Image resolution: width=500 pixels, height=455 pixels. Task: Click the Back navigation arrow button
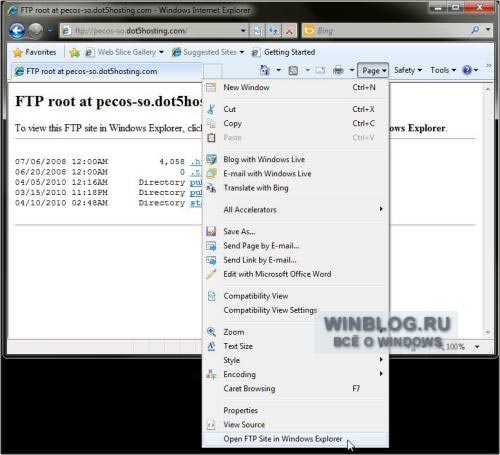pos(17,31)
